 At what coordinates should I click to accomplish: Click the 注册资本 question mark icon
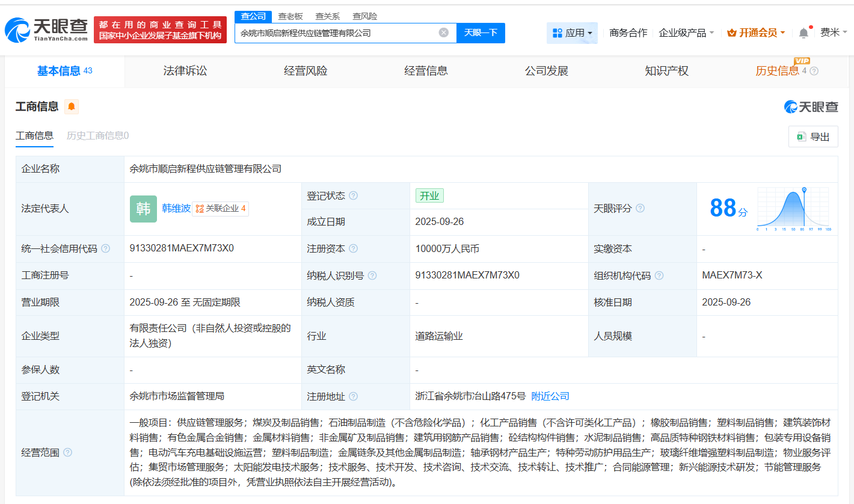tap(353, 248)
